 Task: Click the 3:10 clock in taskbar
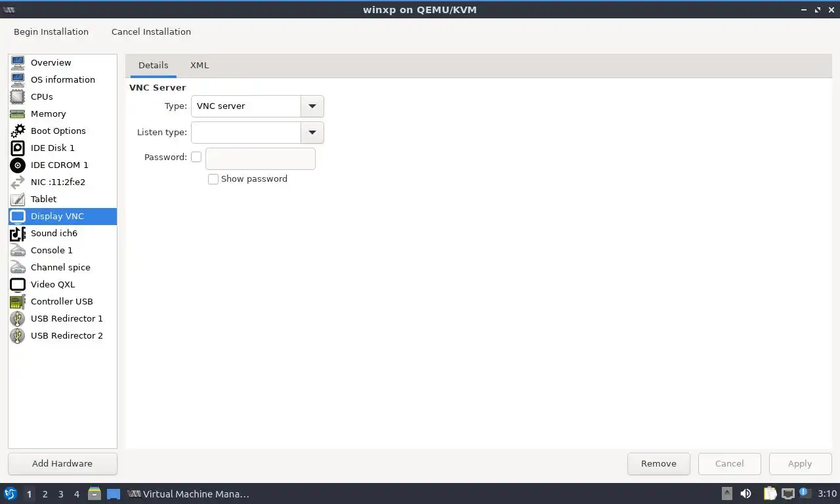pyautogui.click(x=827, y=493)
